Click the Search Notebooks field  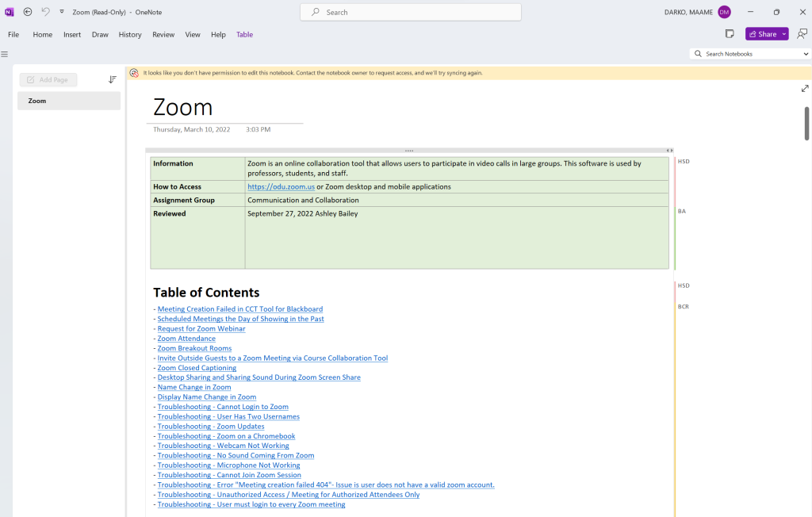click(x=745, y=54)
